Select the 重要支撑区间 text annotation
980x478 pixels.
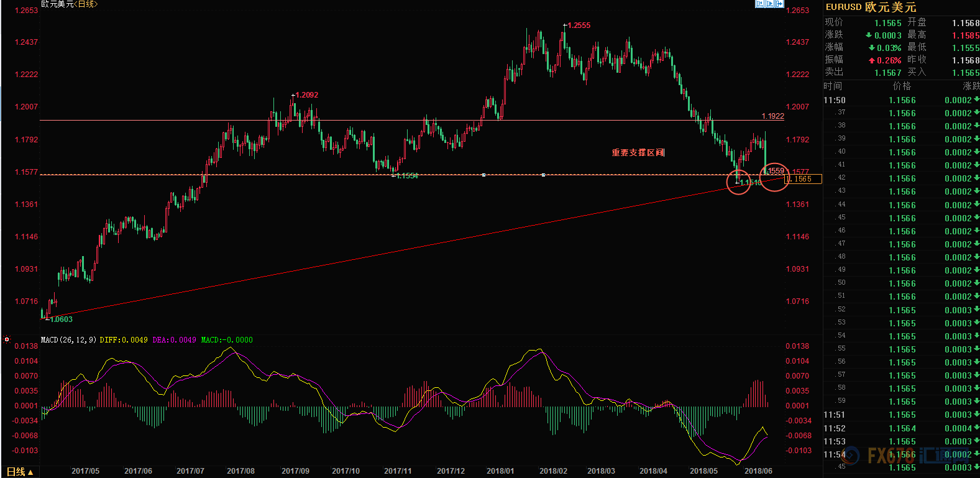(x=638, y=152)
